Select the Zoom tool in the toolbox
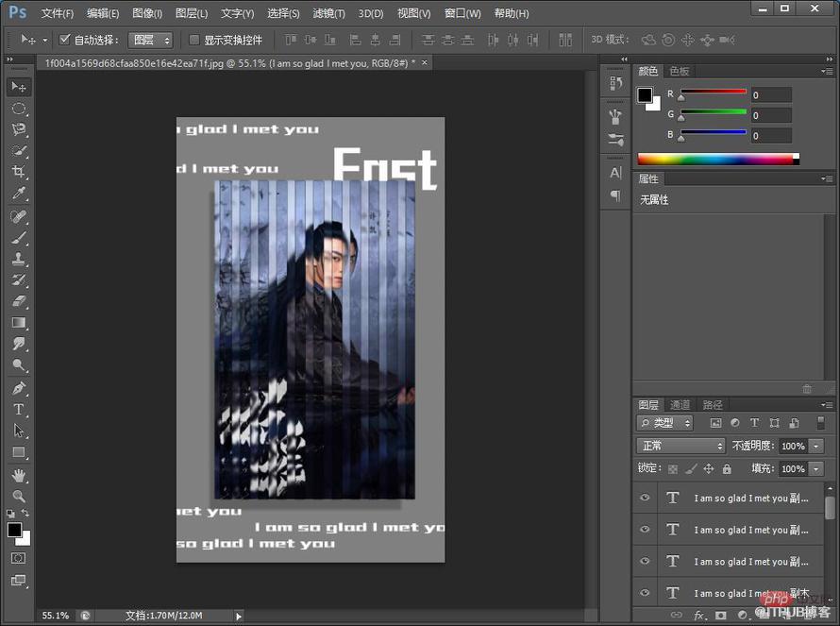 click(x=19, y=496)
